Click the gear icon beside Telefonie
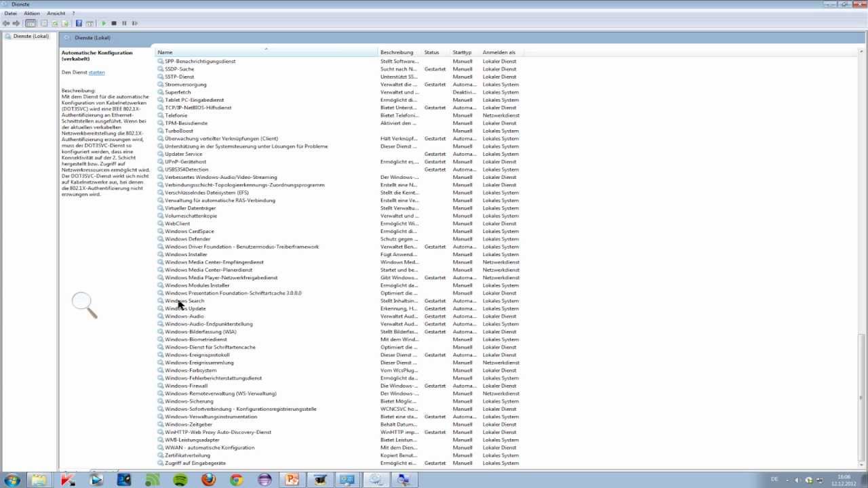 point(161,115)
